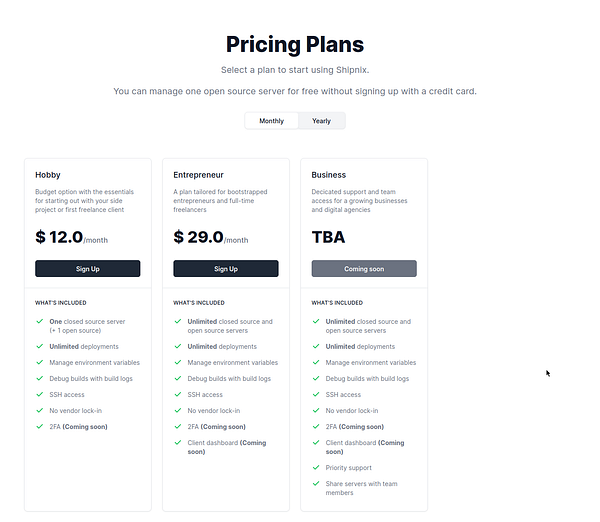Viewport: 600px width, 522px height.
Task: Click checkmark beside Hobby SSH access
Action: click(x=39, y=395)
